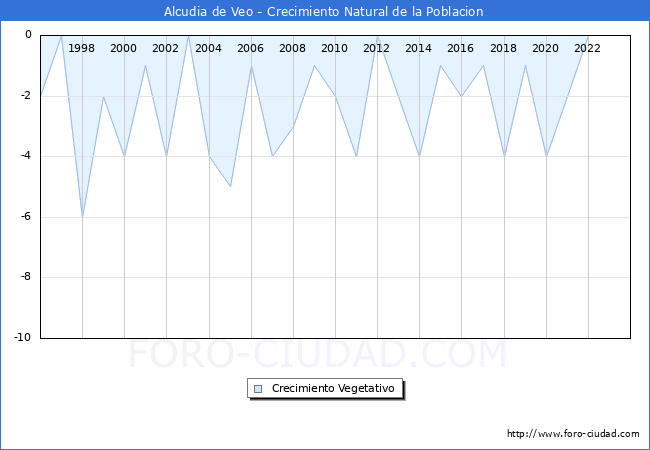Viewport: 650px width, 450px height.
Task: Click the -10 y-axis label
Action: pyautogui.click(x=23, y=337)
